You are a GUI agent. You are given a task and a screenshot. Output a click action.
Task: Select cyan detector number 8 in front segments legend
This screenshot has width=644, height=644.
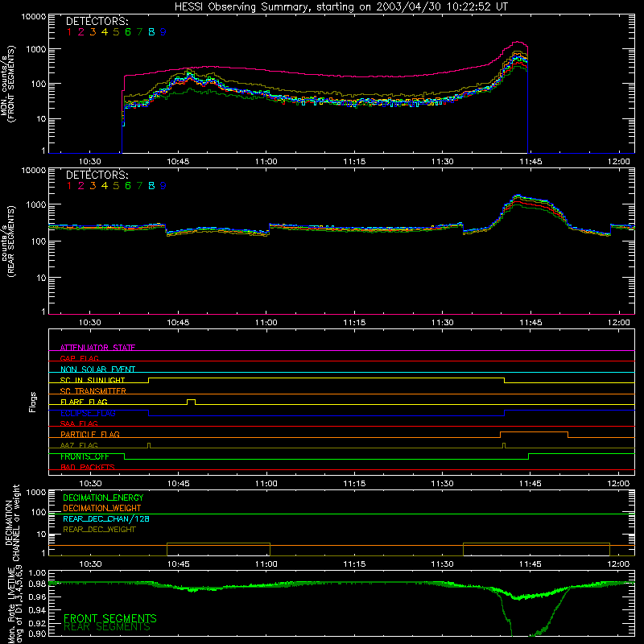pyautogui.click(x=151, y=32)
